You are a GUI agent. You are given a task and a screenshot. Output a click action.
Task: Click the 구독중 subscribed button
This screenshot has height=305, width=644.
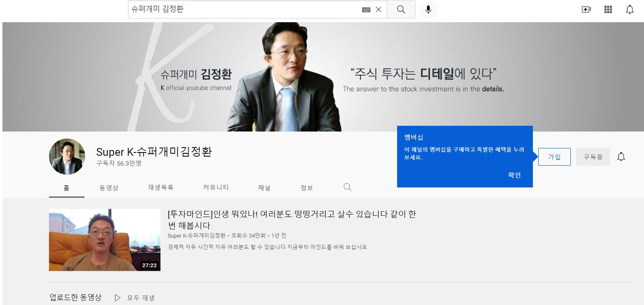pyautogui.click(x=593, y=157)
